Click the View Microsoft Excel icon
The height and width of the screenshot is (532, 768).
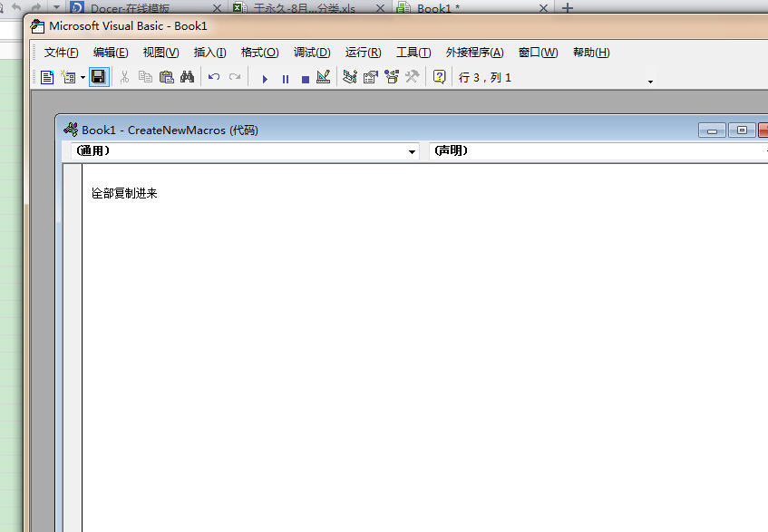click(47, 78)
